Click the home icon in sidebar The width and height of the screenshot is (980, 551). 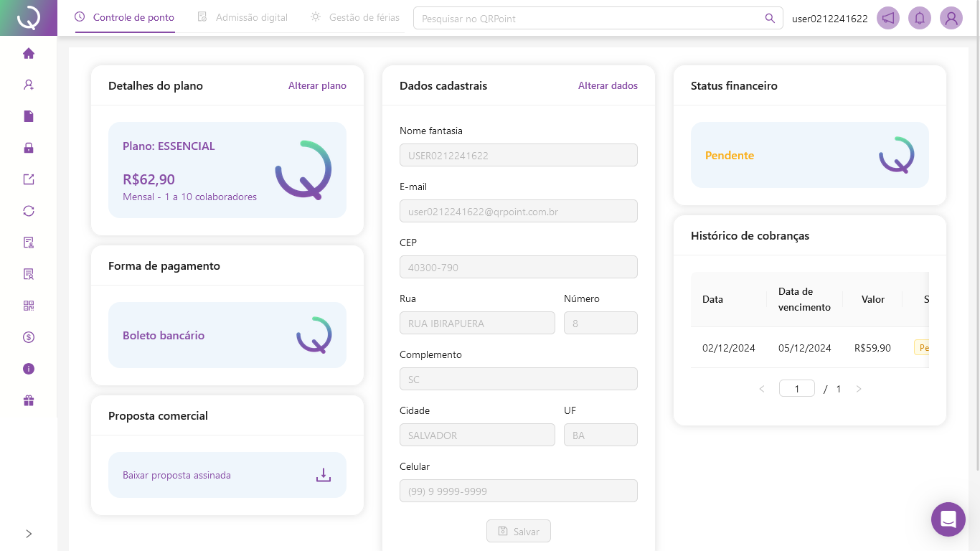[x=29, y=53]
